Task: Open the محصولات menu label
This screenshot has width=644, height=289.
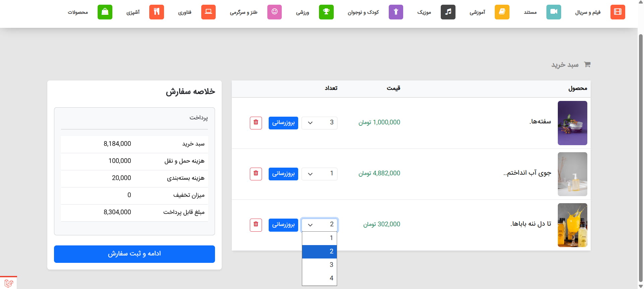Action: coord(78,12)
